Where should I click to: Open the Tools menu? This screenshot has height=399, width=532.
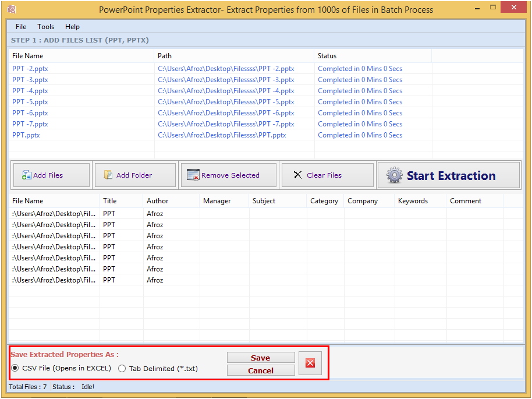coord(45,26)
